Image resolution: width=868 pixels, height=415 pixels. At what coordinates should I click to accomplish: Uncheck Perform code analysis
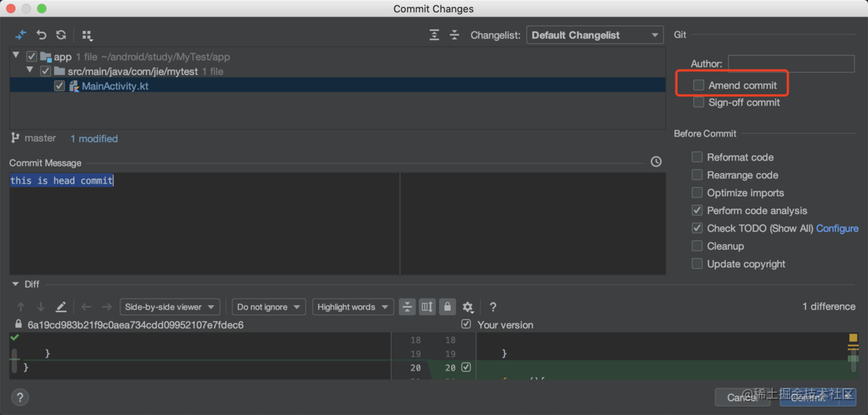[697, 211]
